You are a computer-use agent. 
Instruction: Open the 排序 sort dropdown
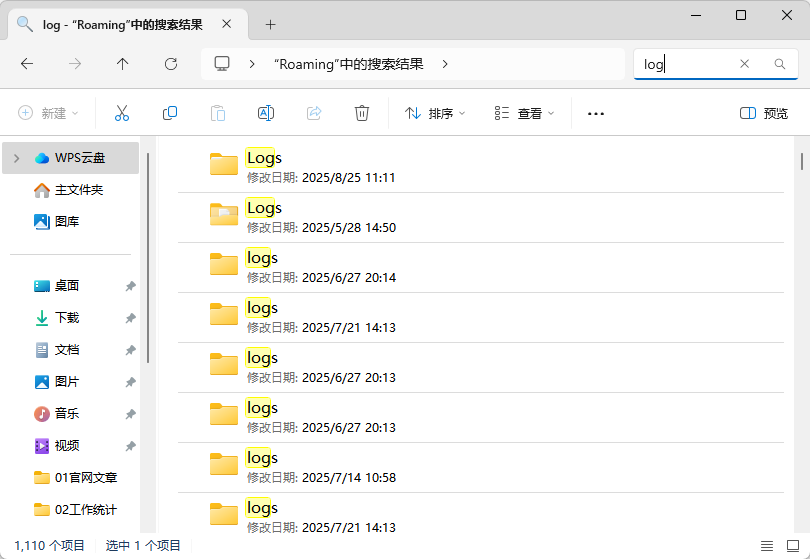[x=434, y=113]
